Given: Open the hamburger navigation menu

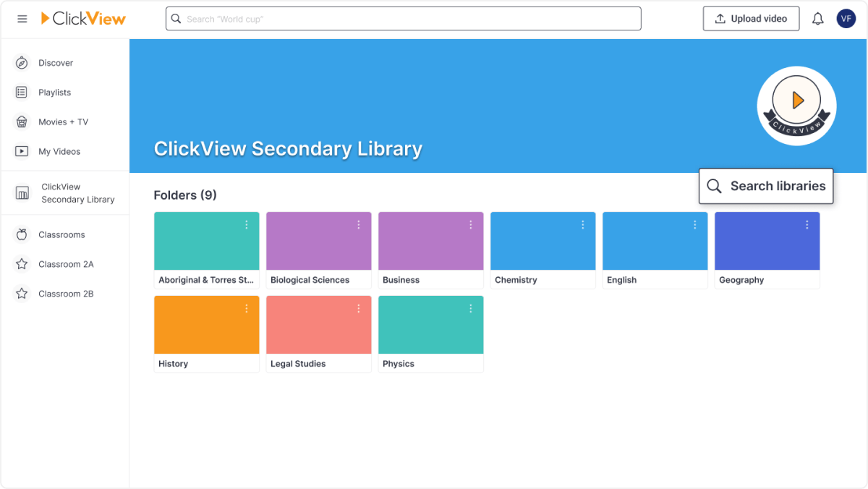Looking at the screenshot, I should pos(22,19).
